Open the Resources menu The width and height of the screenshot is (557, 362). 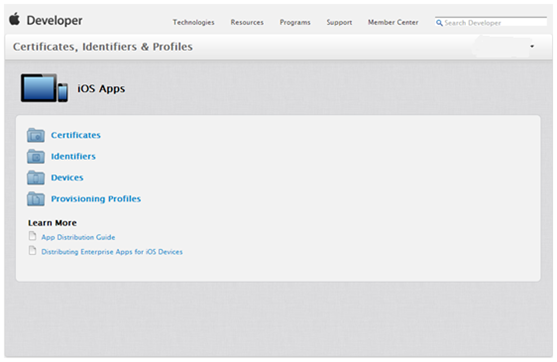[247, 22]
